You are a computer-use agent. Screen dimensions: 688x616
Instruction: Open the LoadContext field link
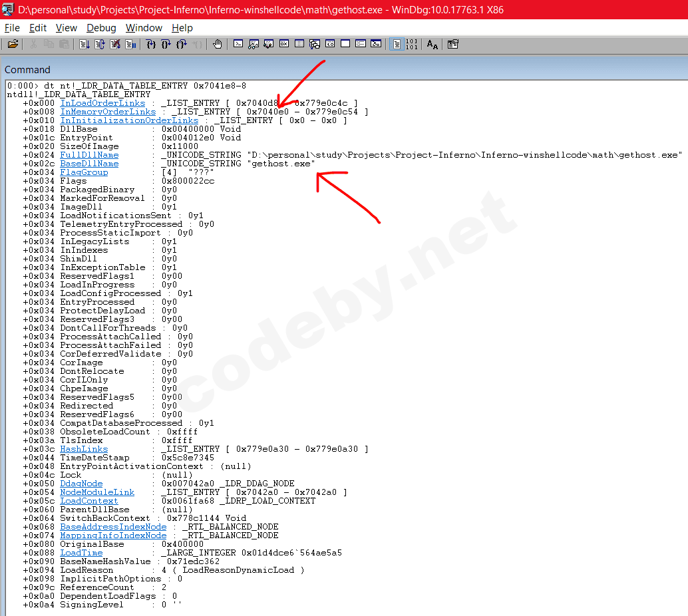click(x=89, y=501)
